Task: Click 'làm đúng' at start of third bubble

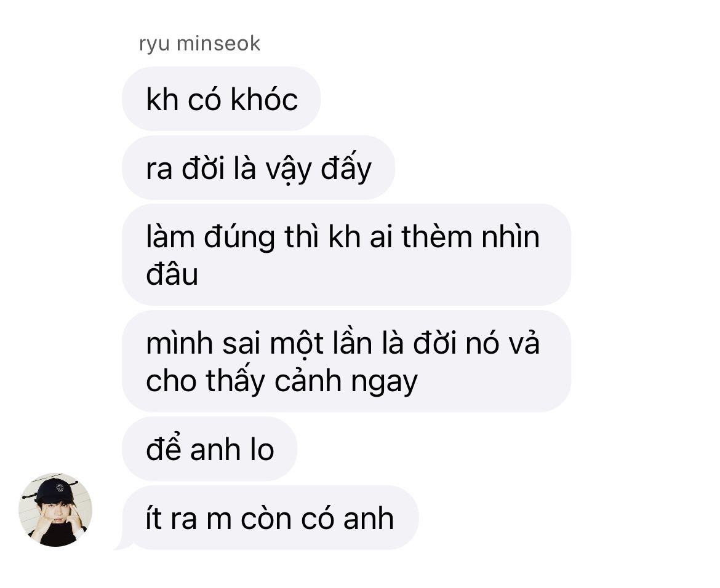Action: 210,238
